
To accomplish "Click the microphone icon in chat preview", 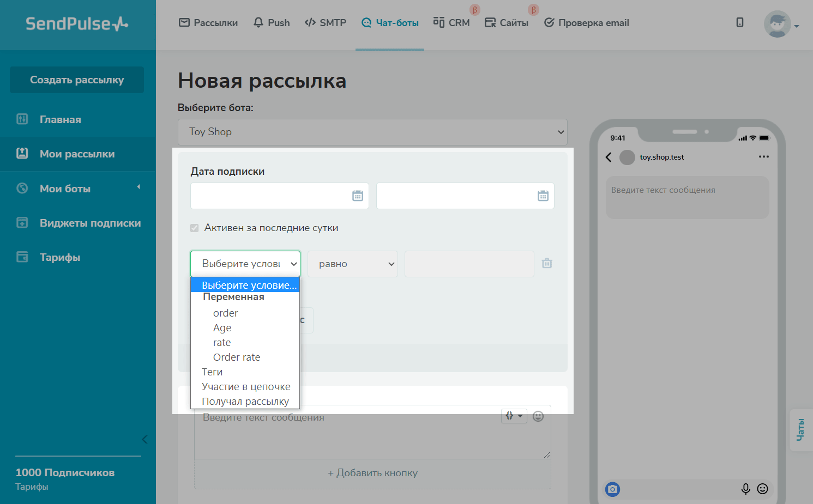I will [745, 489].
